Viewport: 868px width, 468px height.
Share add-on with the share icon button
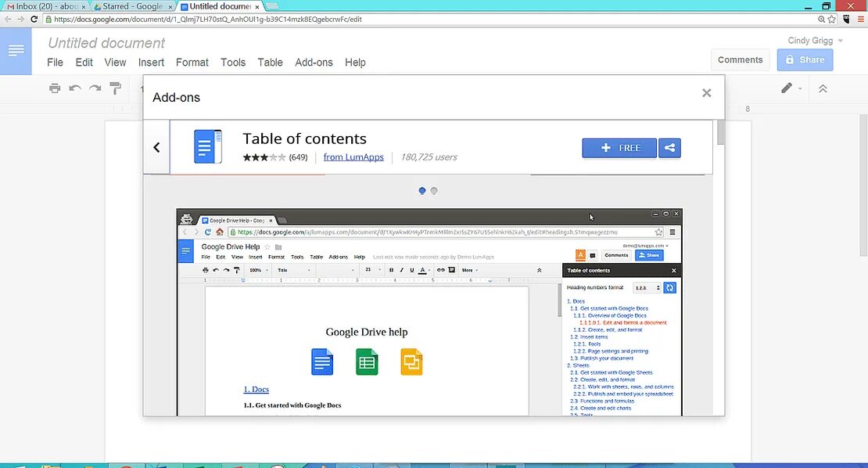click(670, 148)
